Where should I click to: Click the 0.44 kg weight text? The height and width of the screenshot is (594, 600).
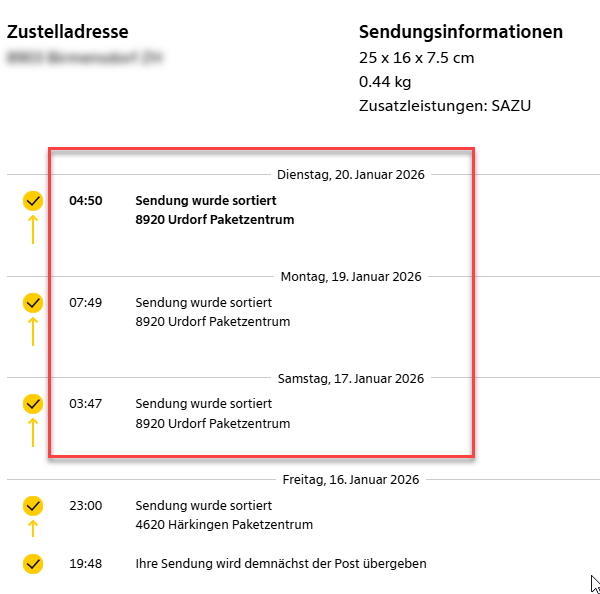[x=385, y=82]
